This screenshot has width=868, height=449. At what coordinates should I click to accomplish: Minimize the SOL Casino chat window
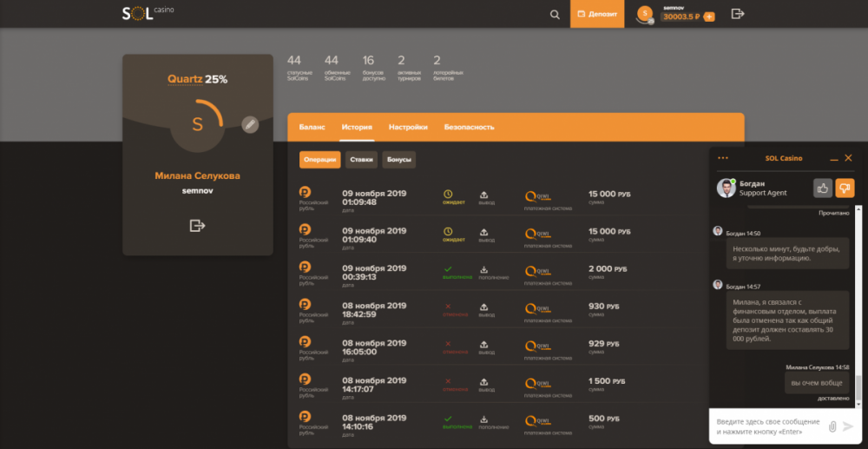tap(834, 159)
